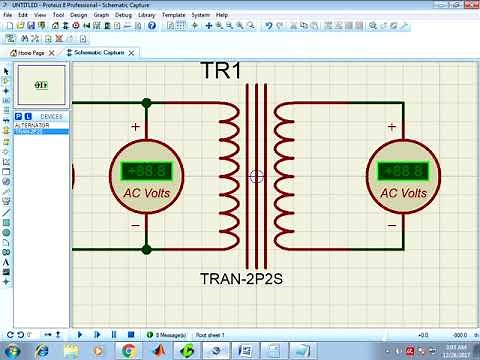
Task: Select the Wire label mode tool
Action: pyautogui.click(x=6, y=101)
